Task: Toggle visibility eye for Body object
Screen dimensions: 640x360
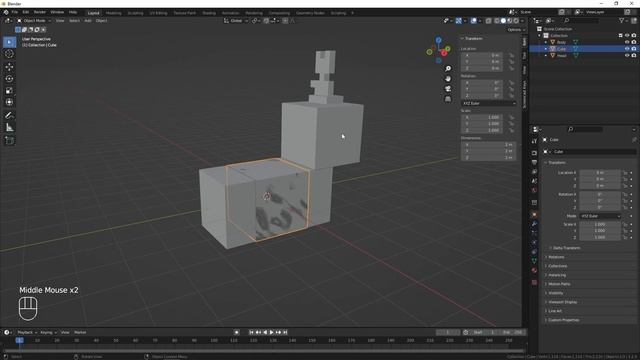Action: (627, 42)
